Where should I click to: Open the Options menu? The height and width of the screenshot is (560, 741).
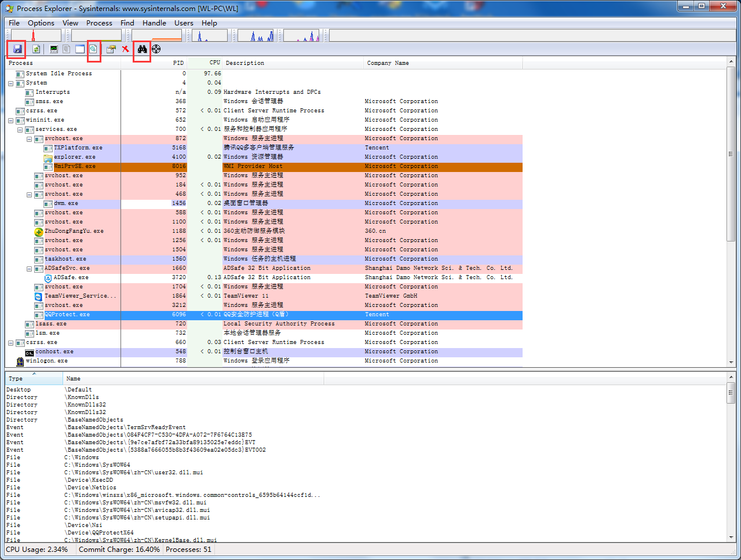41,23
